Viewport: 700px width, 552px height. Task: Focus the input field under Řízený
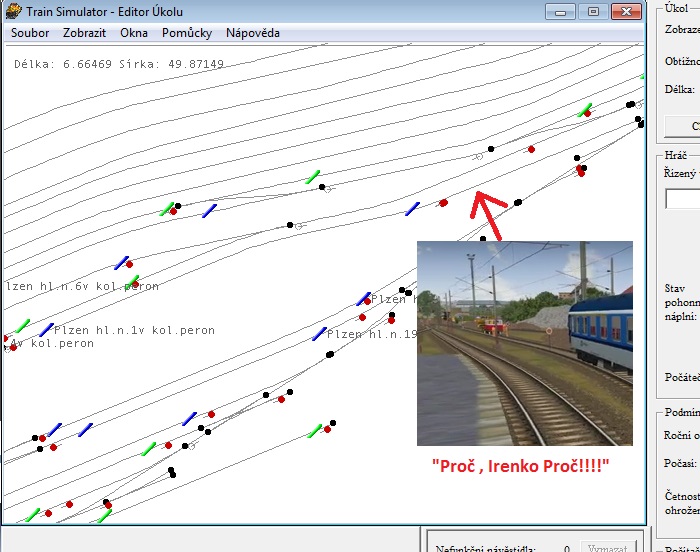684,199
